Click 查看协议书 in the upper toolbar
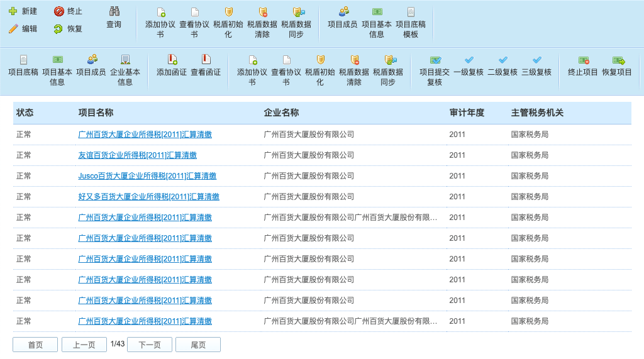This screenshot has height=359, width=644. [194, 23]
